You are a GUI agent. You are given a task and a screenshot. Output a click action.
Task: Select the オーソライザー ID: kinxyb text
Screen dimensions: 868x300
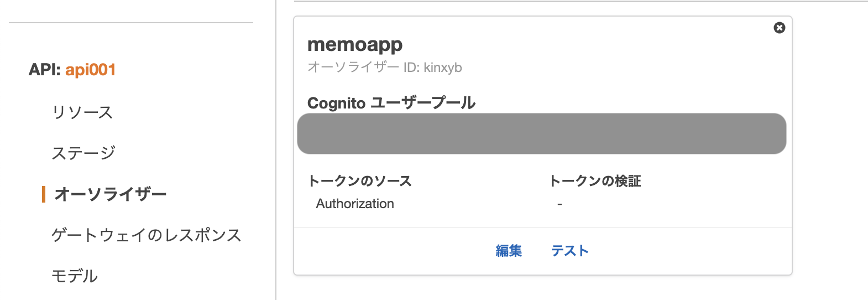[x=385, y=68]
